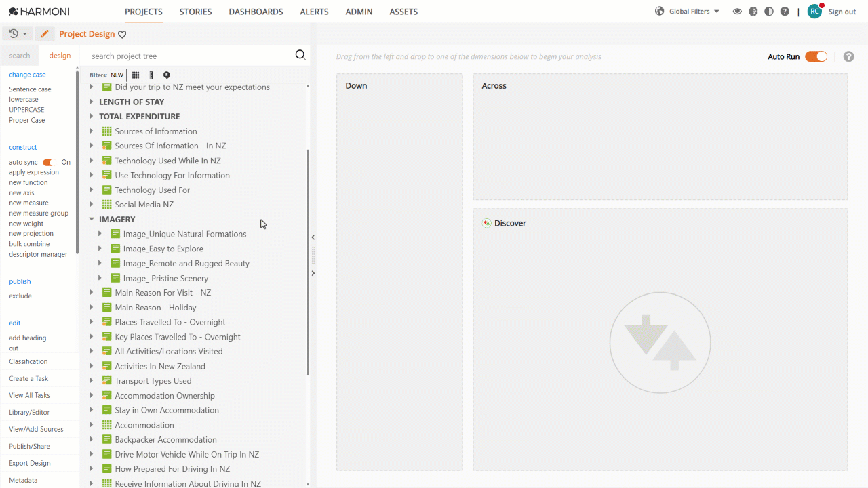Open analysis help icon beside Auto Run

(848, 56)
